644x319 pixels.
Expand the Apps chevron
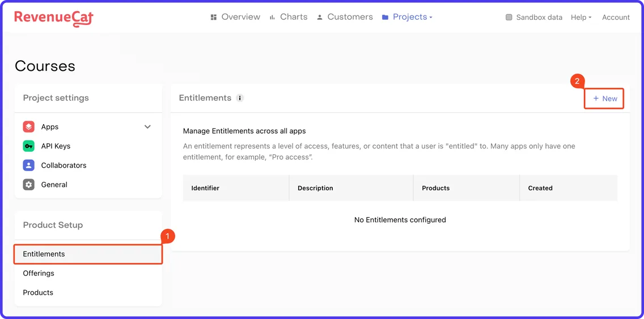148,127
